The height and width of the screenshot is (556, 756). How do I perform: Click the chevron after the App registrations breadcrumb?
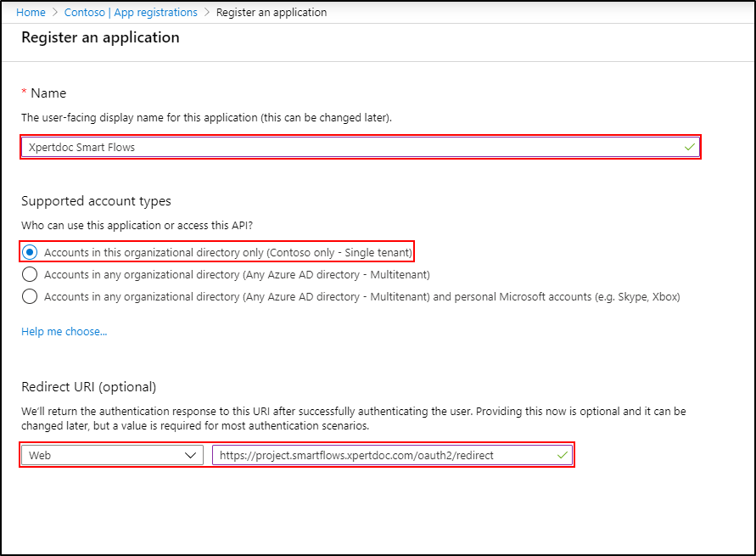207,13
